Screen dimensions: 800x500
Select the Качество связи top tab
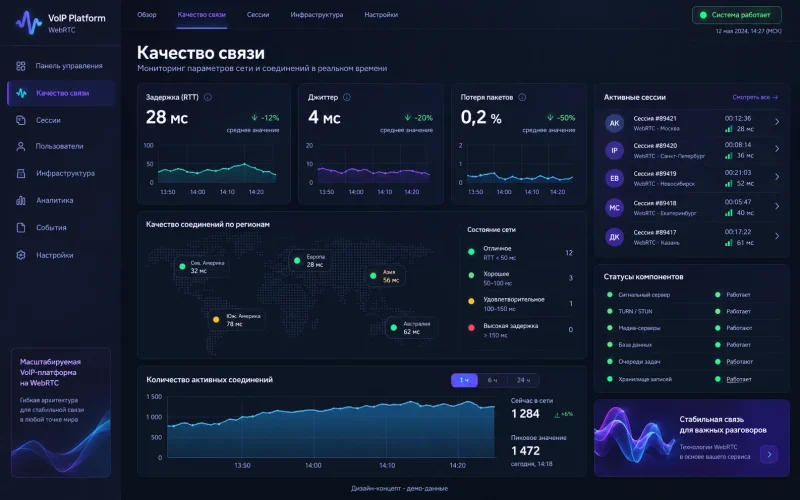[x=202, y=15]
